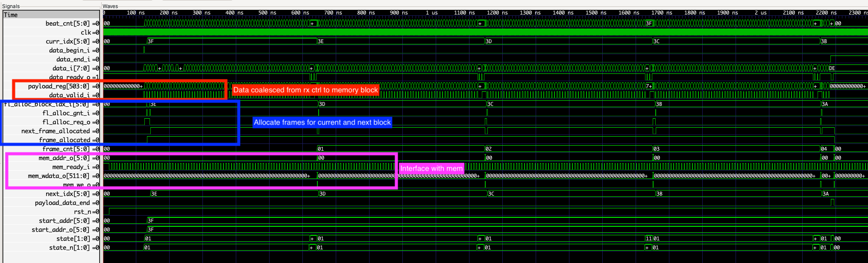Select the clk signal in Signals panel
868x263 pixels.
point(86,32)
